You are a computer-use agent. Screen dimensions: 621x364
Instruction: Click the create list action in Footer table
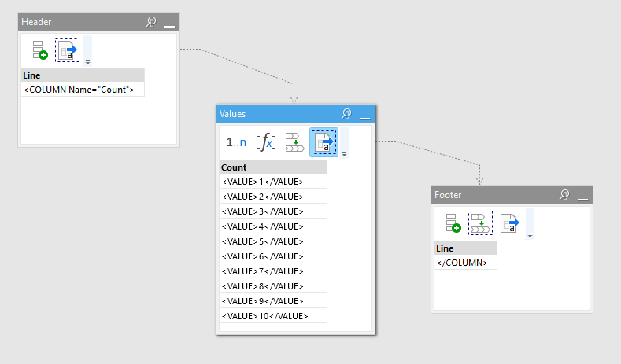point(452,222)
